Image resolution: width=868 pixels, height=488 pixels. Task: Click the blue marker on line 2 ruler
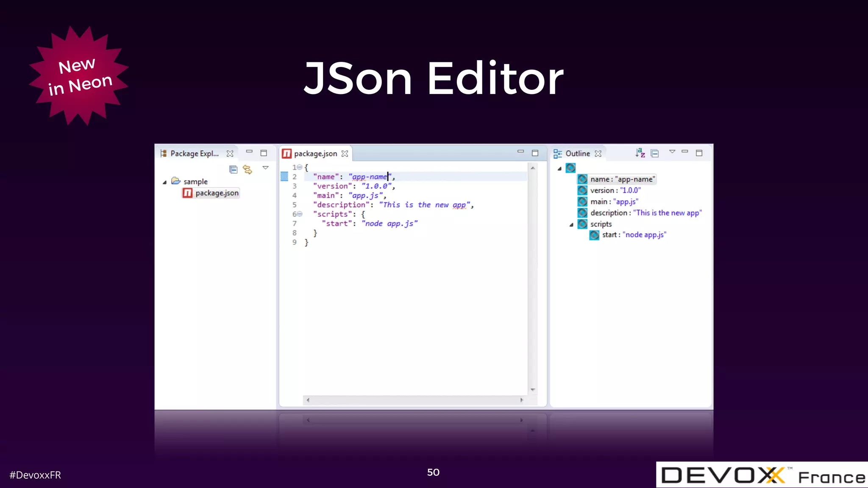tap(284, 176)
